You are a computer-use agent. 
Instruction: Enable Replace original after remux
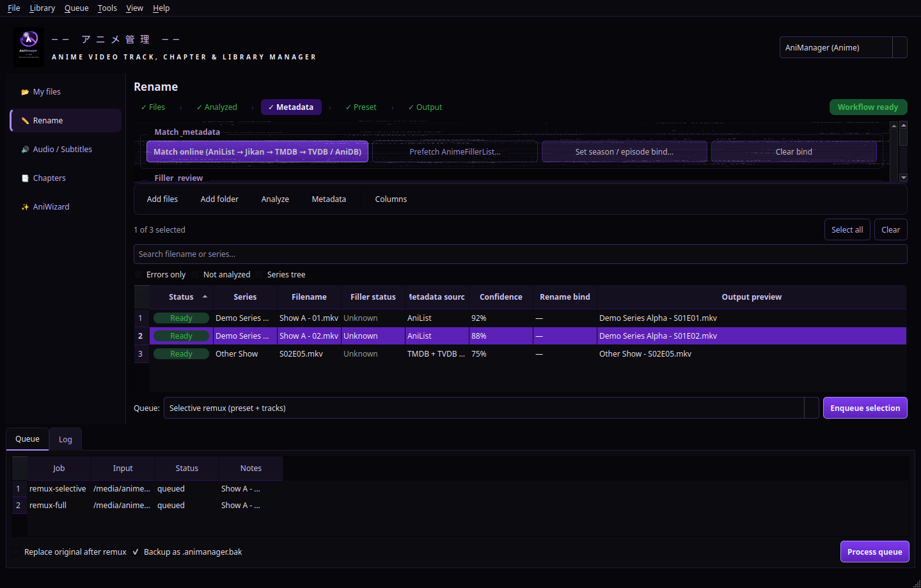16,552
